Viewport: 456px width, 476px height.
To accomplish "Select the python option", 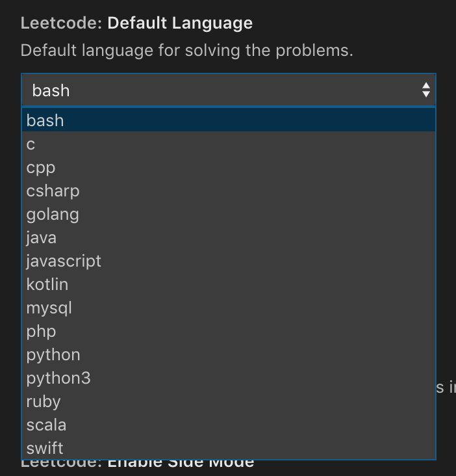I will coord(229,354).
